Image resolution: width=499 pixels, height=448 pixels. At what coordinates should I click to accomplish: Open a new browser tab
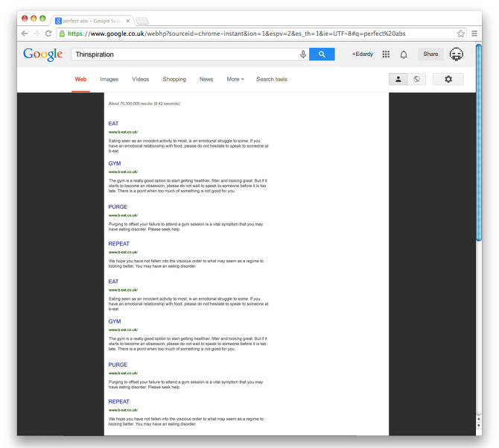[142, 21]
